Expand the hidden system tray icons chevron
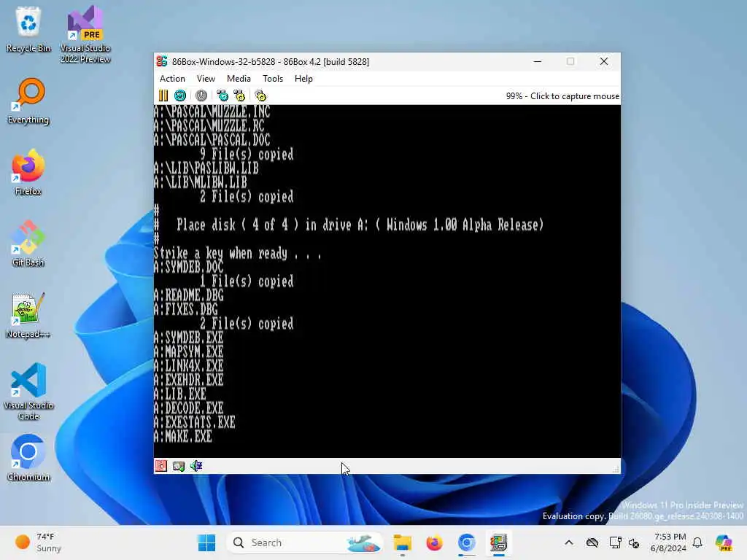This screenshot has height=560, width=747. (569, 542)
